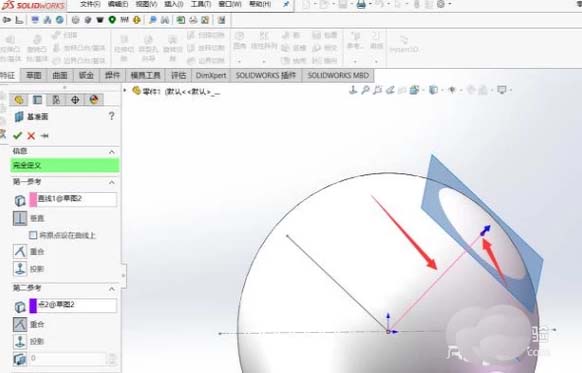Click the Hide/Show Items icon in the view toolbar
Screen dimensions: 582x373
pos(452,90)
